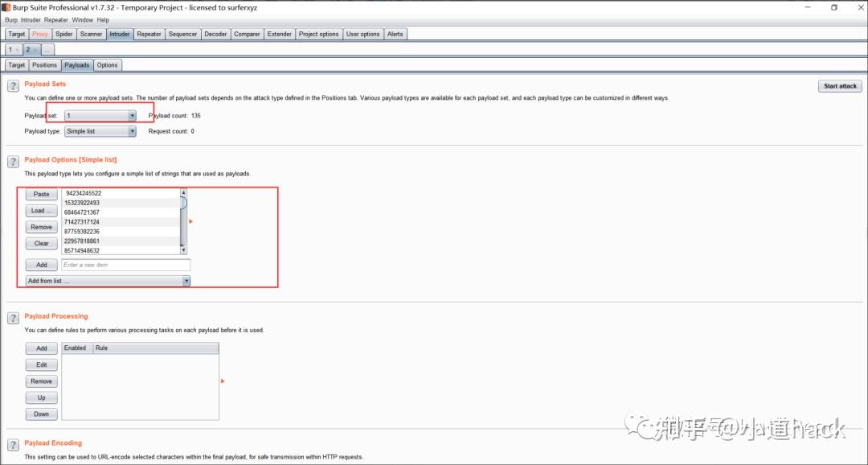Switch to the main Target tab
The image size is (868, 465).
tap(17, 35)
